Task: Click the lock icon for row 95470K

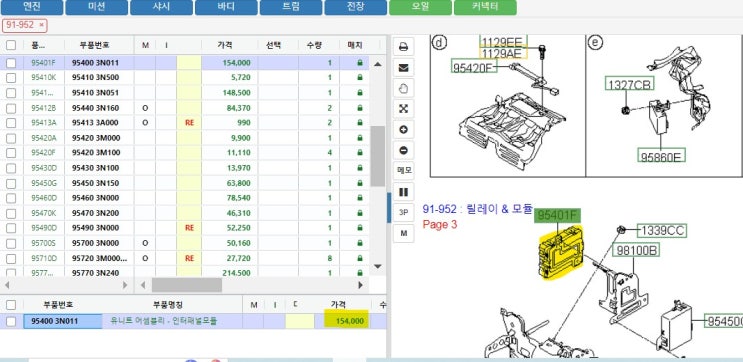Action: [x=360, y=213]
